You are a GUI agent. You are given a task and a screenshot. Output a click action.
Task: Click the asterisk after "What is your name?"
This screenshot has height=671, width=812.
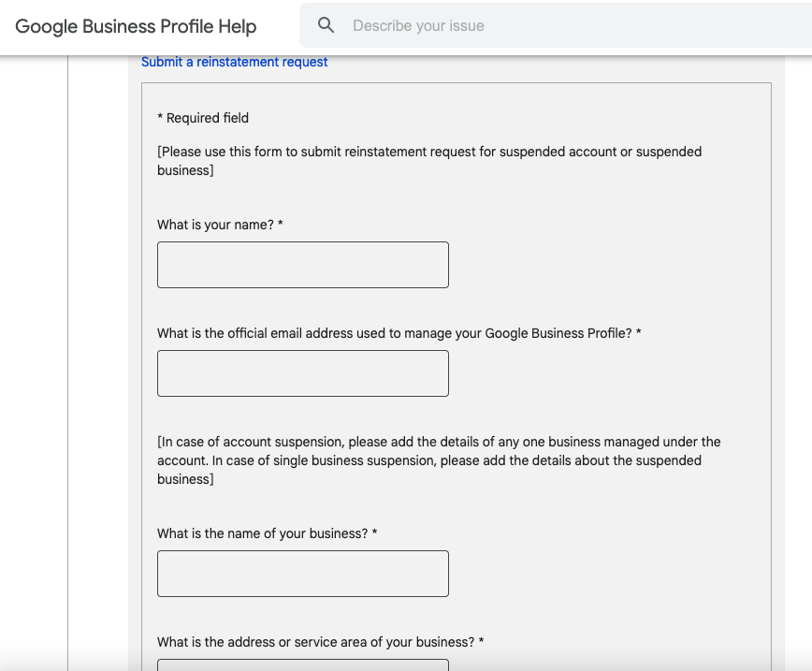tap(281, 225)
